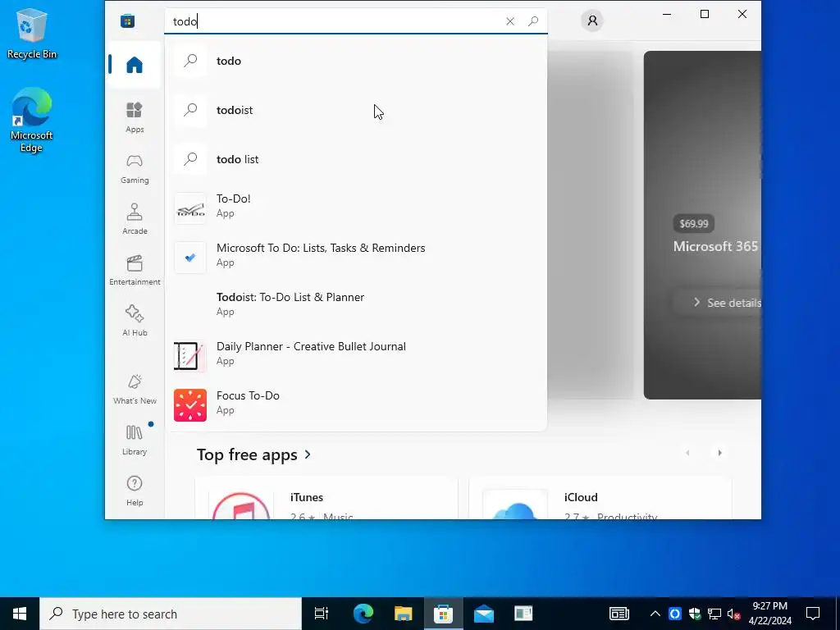Click the Daily Planner app icon
The height and width of the screenshot is (630, 840).
pyautogui.click(x=190, y=356)
